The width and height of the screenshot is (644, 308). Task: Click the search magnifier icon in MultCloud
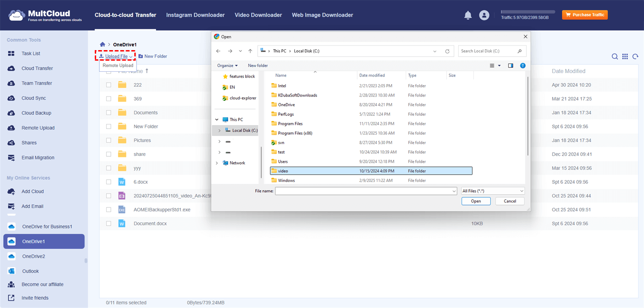[x=615, y=57]
